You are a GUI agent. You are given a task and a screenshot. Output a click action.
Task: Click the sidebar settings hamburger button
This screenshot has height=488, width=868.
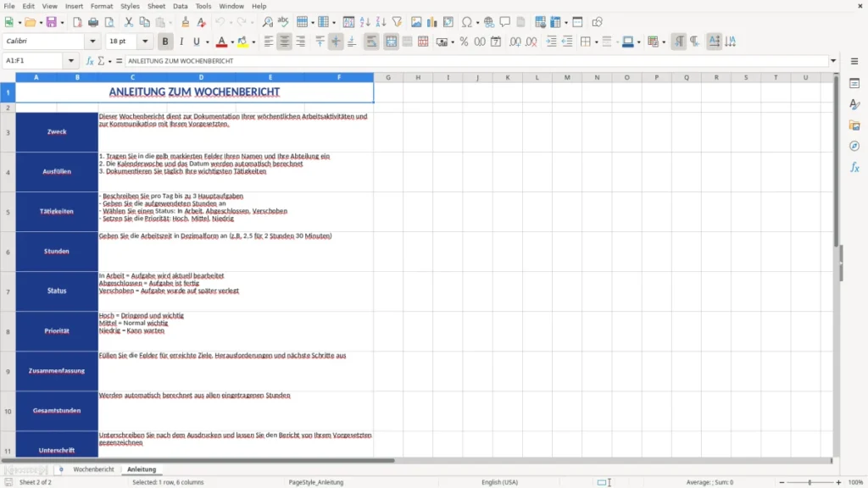tap(854, 61)
